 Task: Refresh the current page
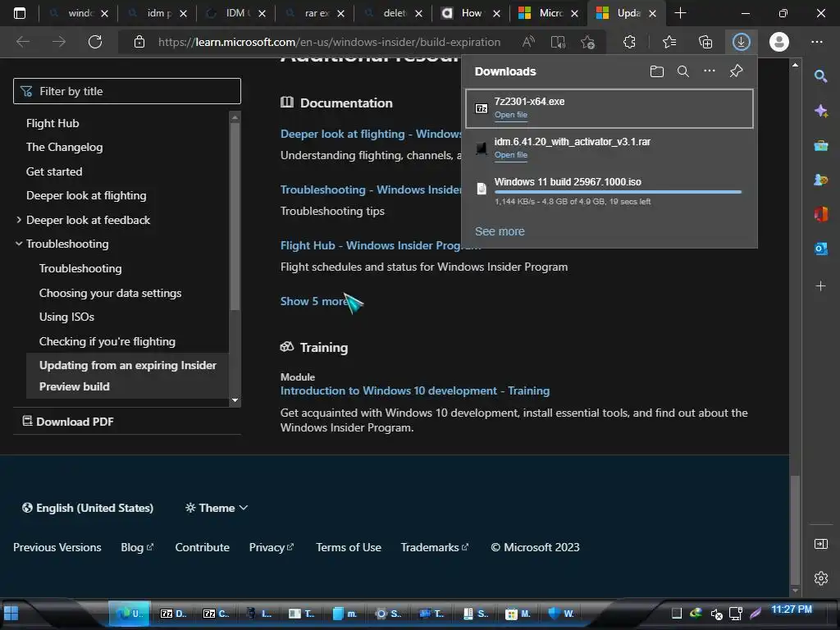pos(95,42)
